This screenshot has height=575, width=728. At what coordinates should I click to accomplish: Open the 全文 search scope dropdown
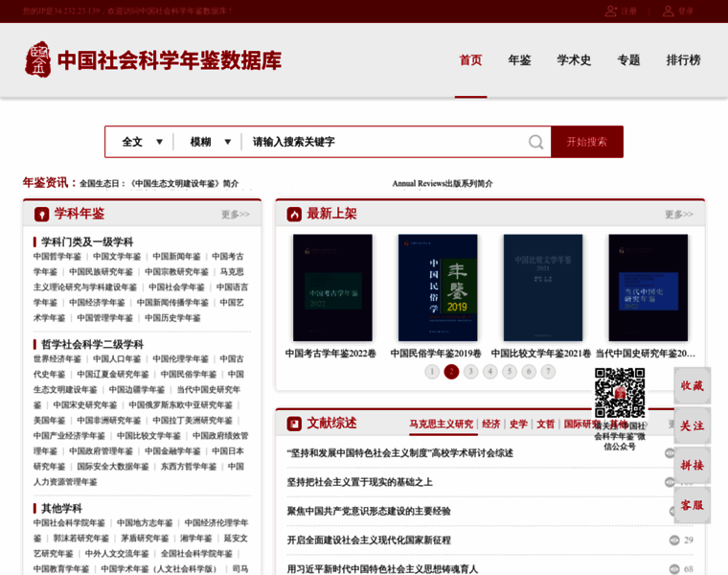coord(142,142)
